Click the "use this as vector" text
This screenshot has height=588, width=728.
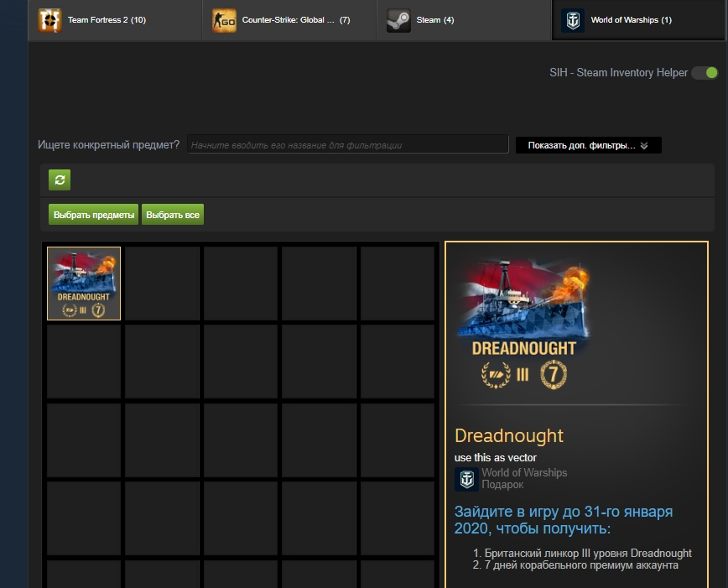[x=496, y=457]
